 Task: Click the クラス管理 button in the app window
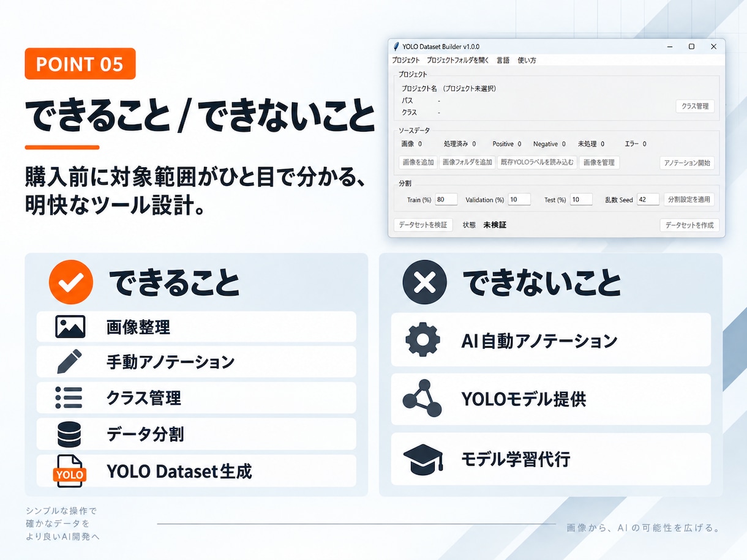(695, 106)
